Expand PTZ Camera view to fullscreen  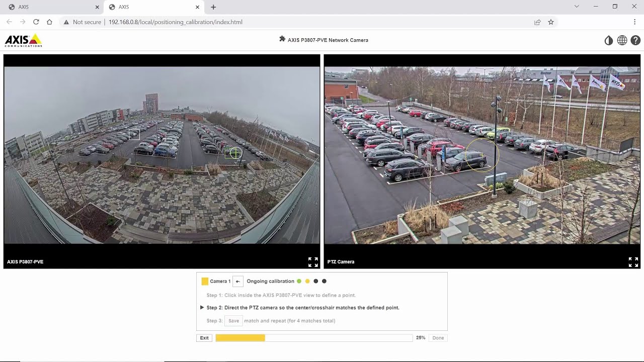click(x=633, y=262)
